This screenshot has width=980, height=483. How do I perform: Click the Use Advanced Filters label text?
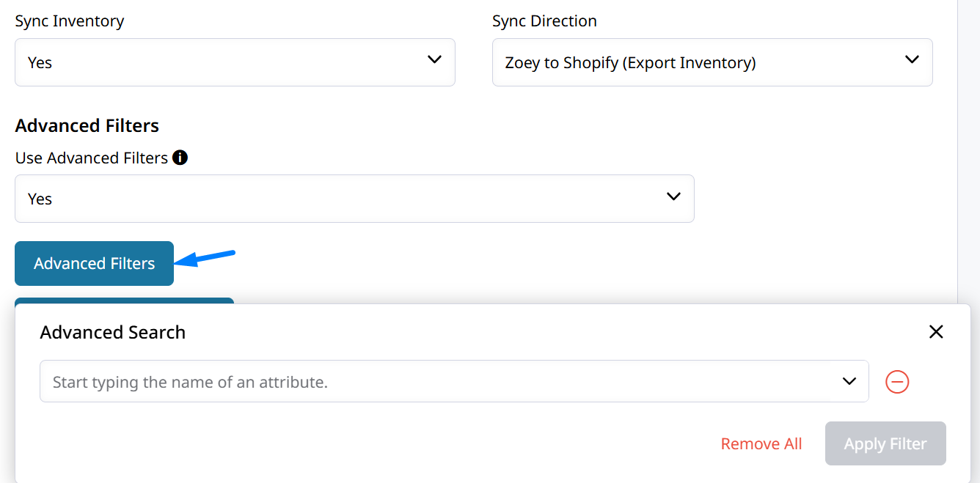[91, 158]
